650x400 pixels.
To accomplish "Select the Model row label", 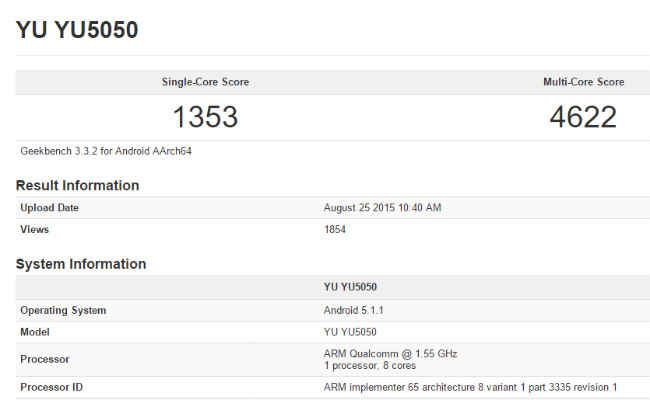I will (x=35, y=332).
